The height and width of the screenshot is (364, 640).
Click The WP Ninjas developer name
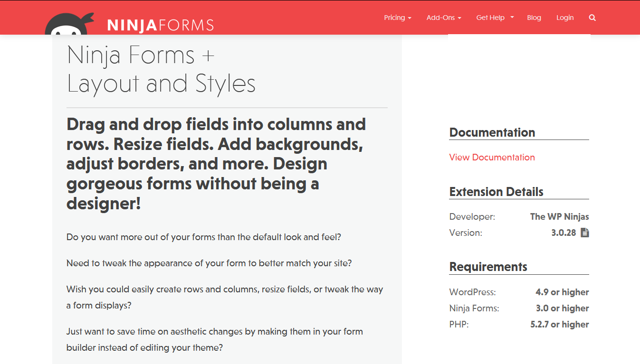(559, 216)
